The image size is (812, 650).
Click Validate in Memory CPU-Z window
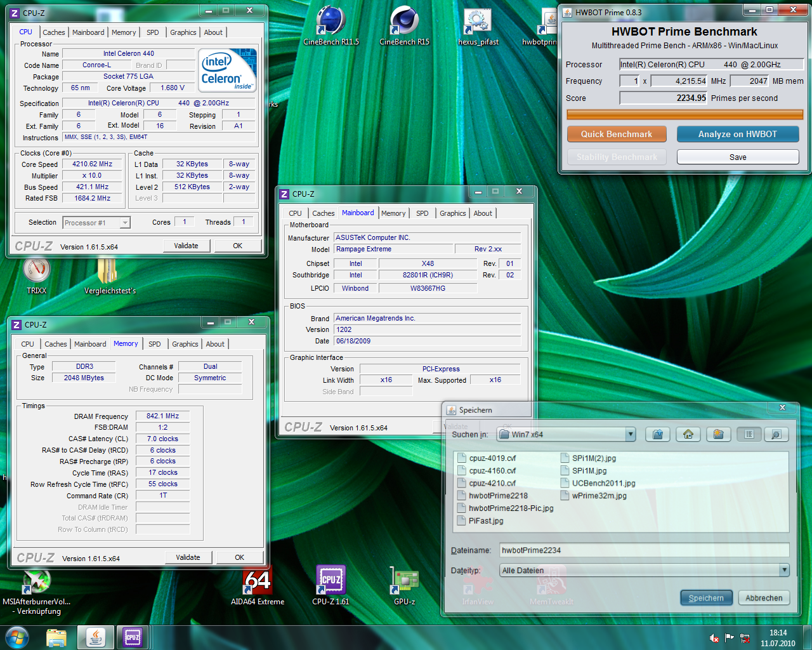(188, 557)
